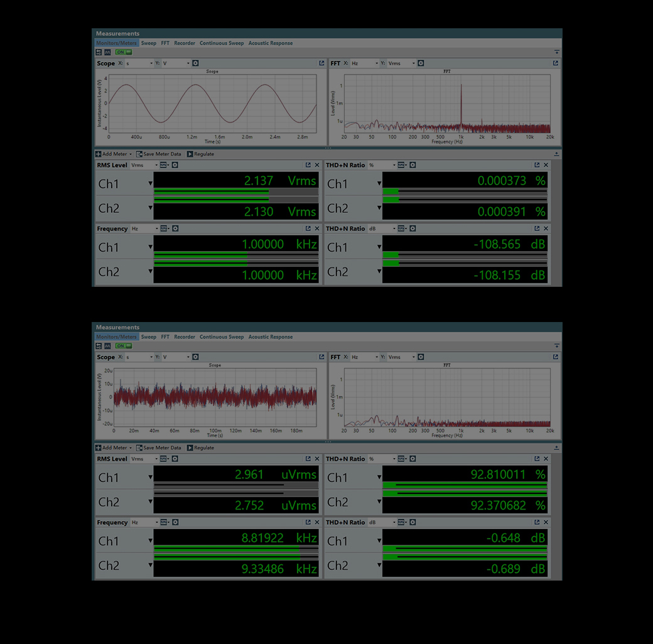Collapse the meters panel arrow, lower window
This screenshot has height=644, width=653.
pos(556,448)
